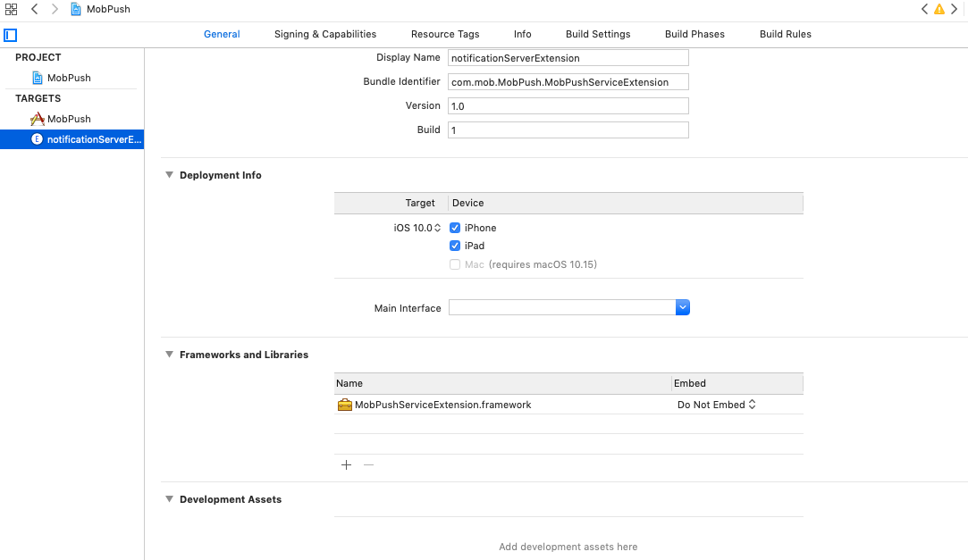The image size is (968, 560).
Task: Click the back navigation arrow beside MobPush
Action: 34,10
